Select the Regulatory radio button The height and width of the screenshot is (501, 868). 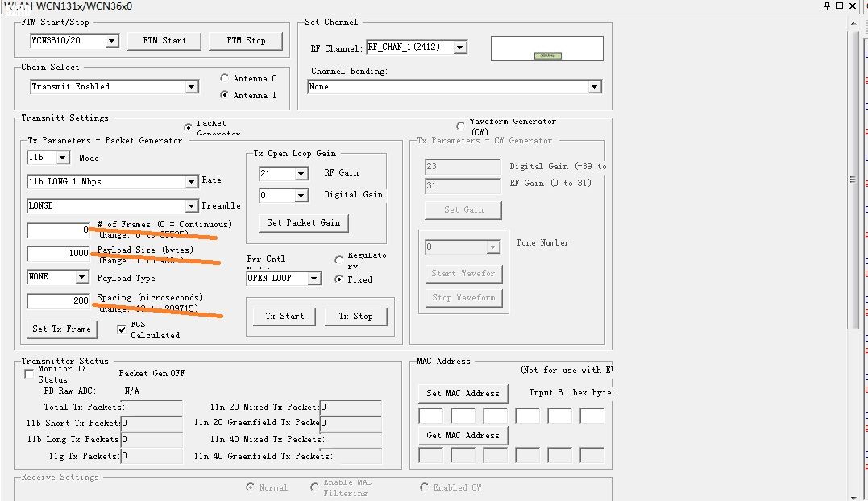[338, 259]
